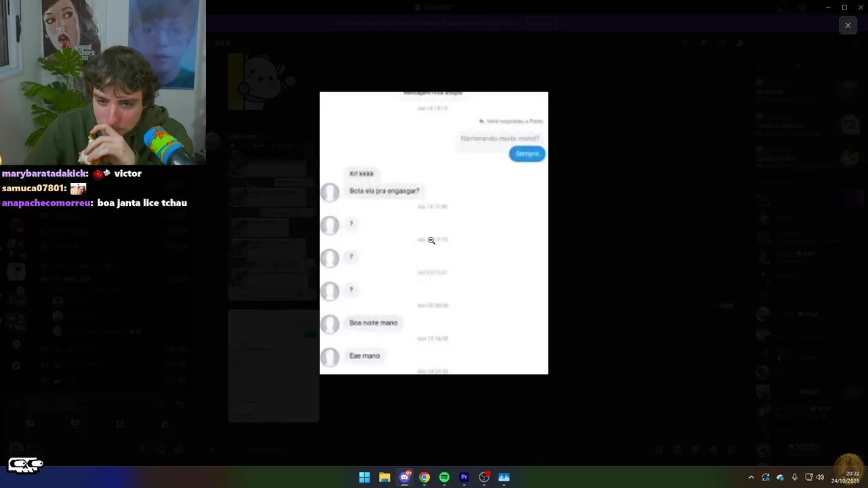Open Google Chrome from the taskbar
The height and width of the screenshot is (488, 868).
(425, 477)
